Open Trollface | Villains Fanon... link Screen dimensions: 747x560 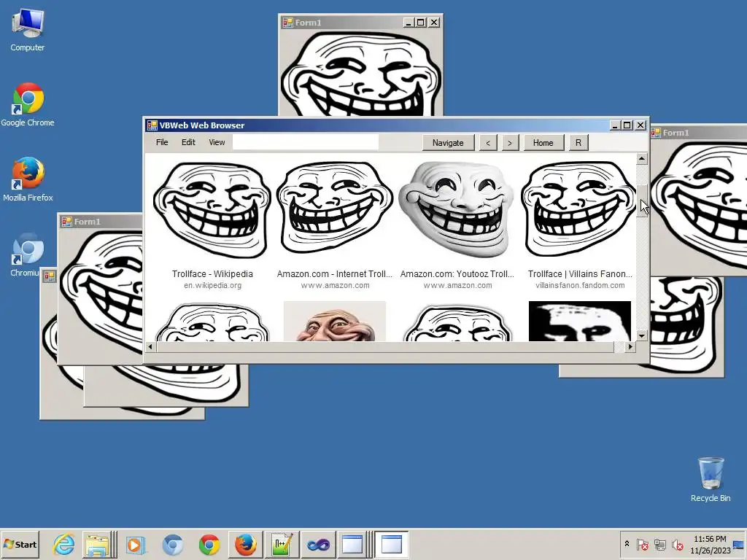pyautogui.click(x=580, y=274)
